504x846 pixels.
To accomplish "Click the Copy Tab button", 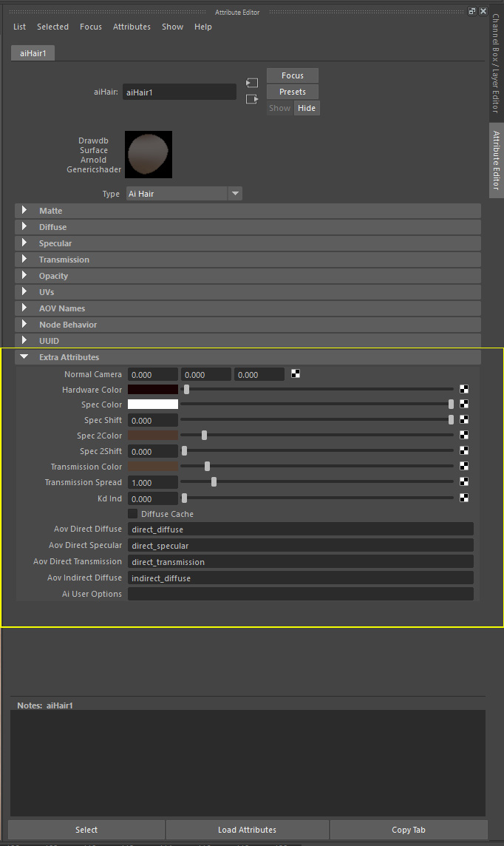I will 409,830.
